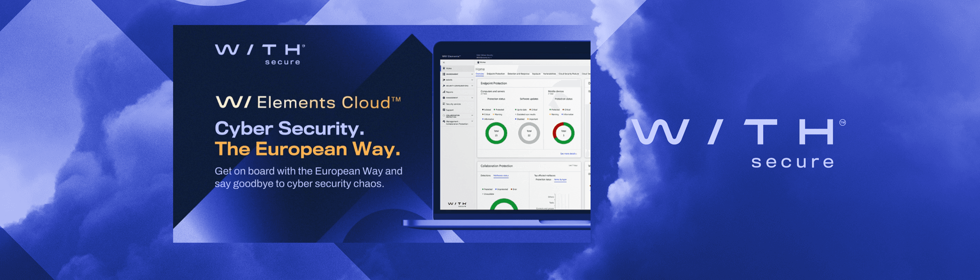980x280 pixels.
Task: Click the Collaboration Protection card heading
Action: tap(497, 166)
